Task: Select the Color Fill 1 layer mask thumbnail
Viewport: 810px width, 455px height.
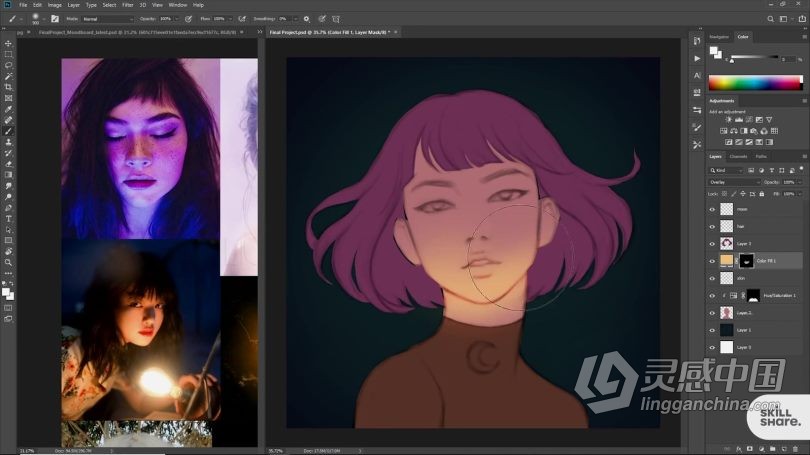Action: pyautogui.click(x=746, y=261)
